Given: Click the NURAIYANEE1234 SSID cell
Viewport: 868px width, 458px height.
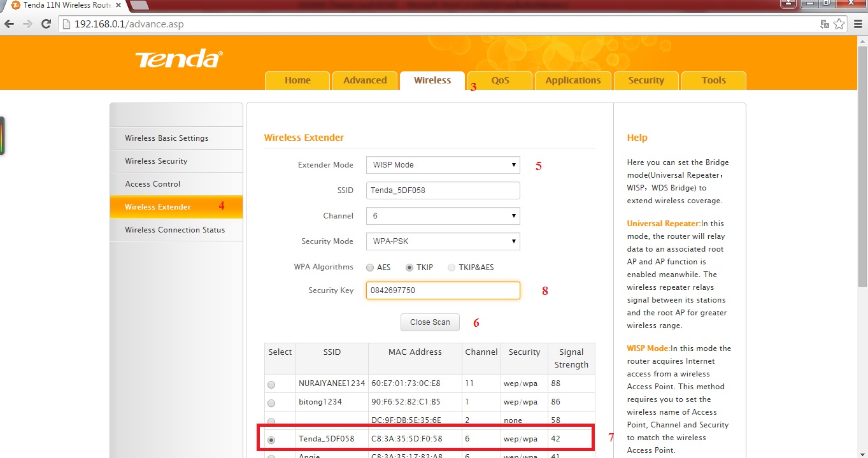Looking at the screenshot, I should point(332,383).
